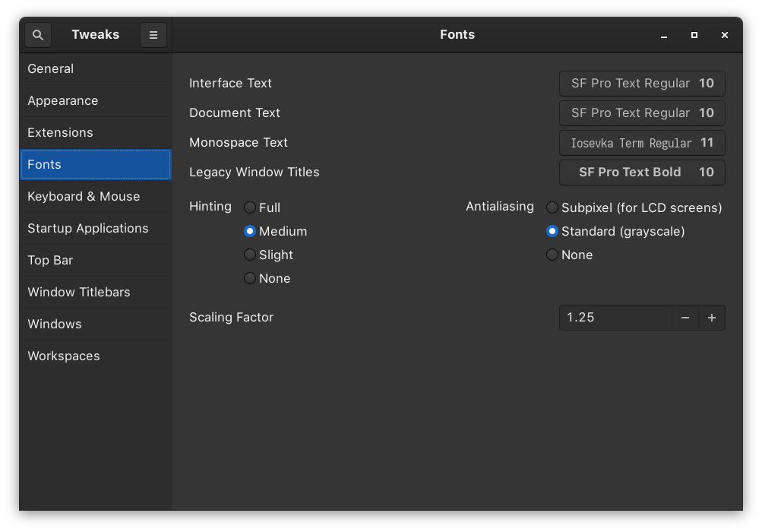Open the Appearance section
The height and width of the screenshot is (532, 762).
[96, 100]
